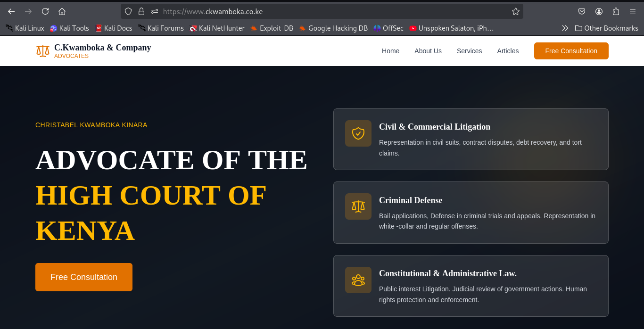Screen dimensions: 644x329
Task: Open the OffSec bookmark
Action: (x=388, y=28)
